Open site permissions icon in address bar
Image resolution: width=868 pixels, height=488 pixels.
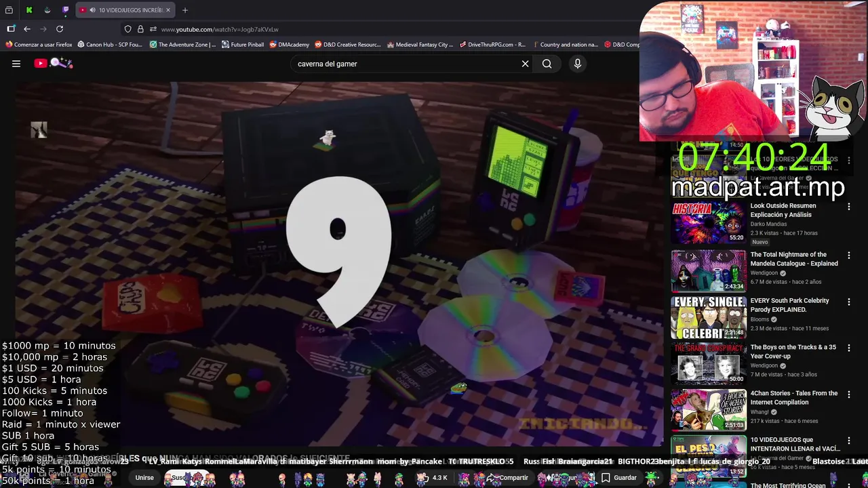coord(153,29)
